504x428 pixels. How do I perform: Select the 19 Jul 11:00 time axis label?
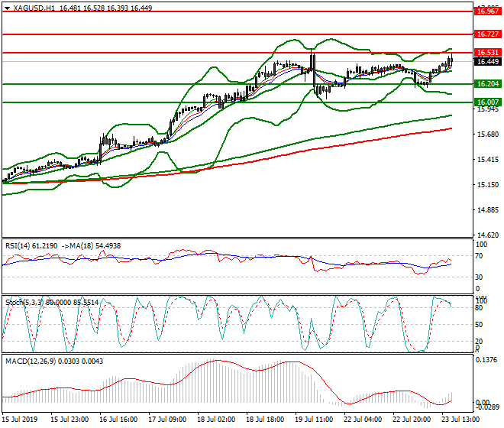pyautogui.click(x=314, y=420)
